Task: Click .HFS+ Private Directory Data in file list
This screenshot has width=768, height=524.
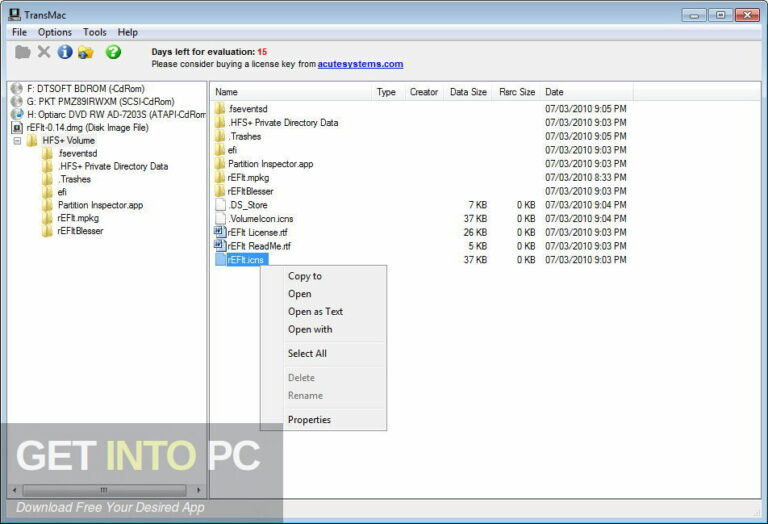Action: [x=283, y=122]
